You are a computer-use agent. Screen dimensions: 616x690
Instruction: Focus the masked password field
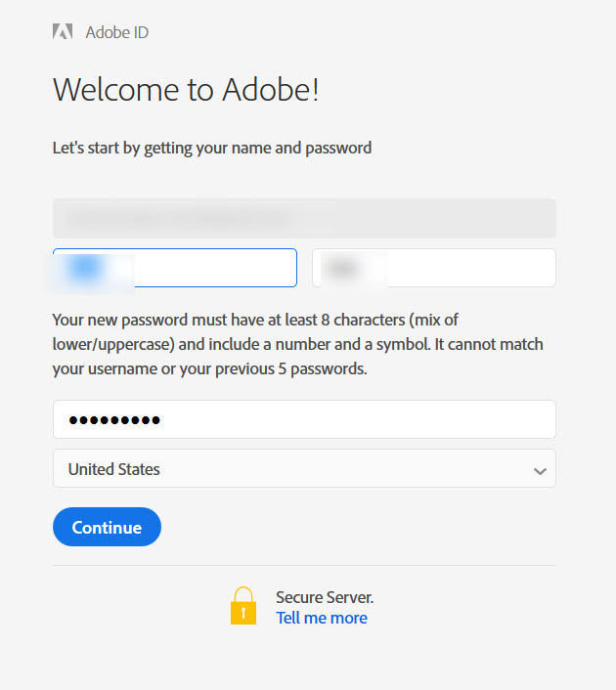(x=304, y=419)
